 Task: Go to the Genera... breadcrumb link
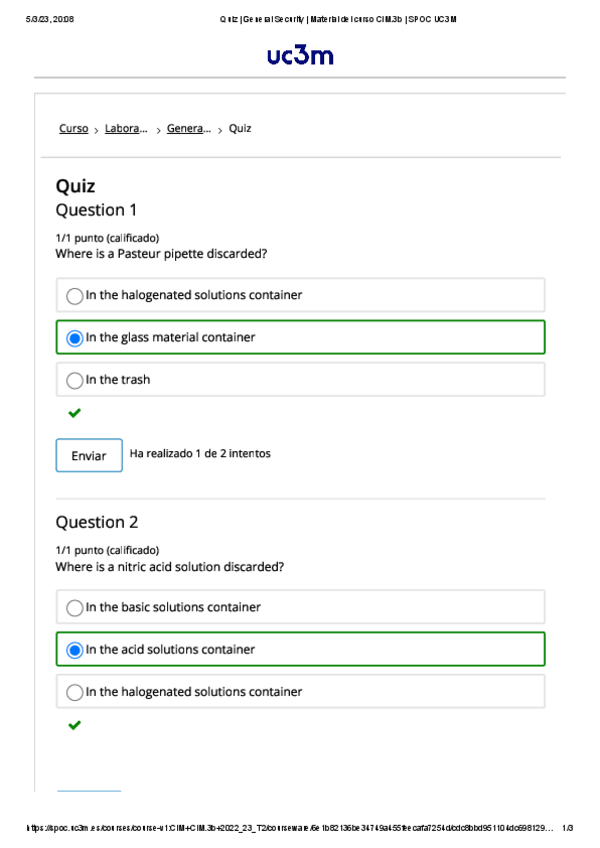(x=189, y=129)
